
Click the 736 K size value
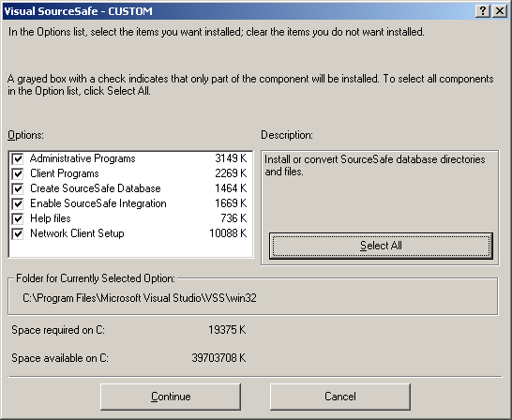[233, 218]
